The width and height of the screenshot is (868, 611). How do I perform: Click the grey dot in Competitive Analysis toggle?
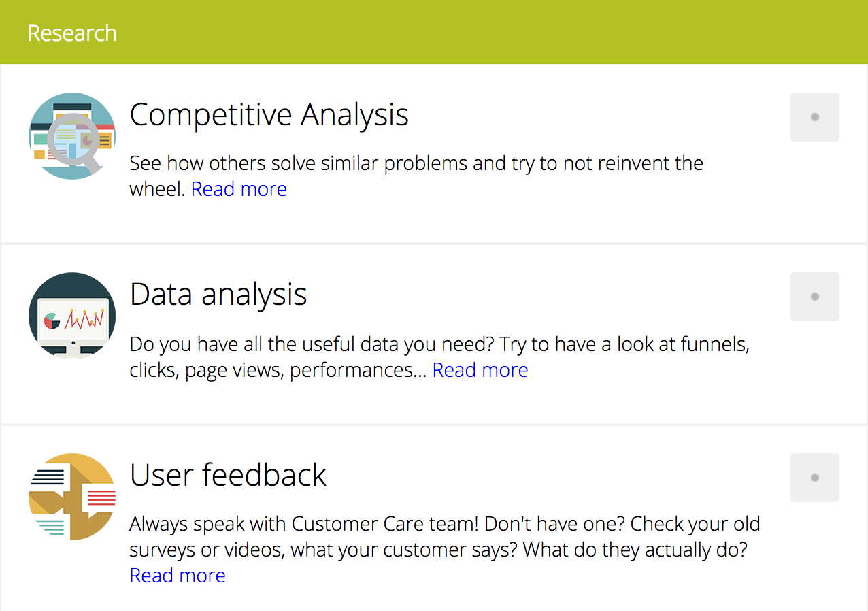815,117
